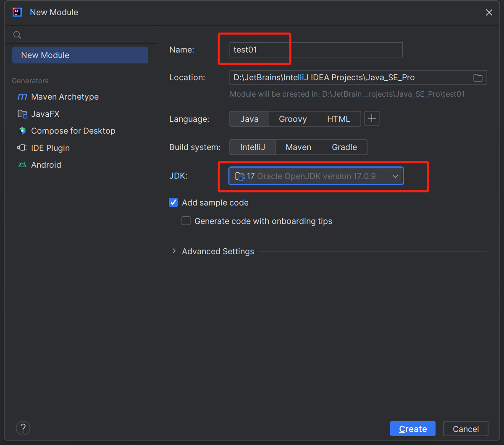Choose IntelliJ build system
The width and height of the screenshot is (504, 445).
tap(253, 147)
